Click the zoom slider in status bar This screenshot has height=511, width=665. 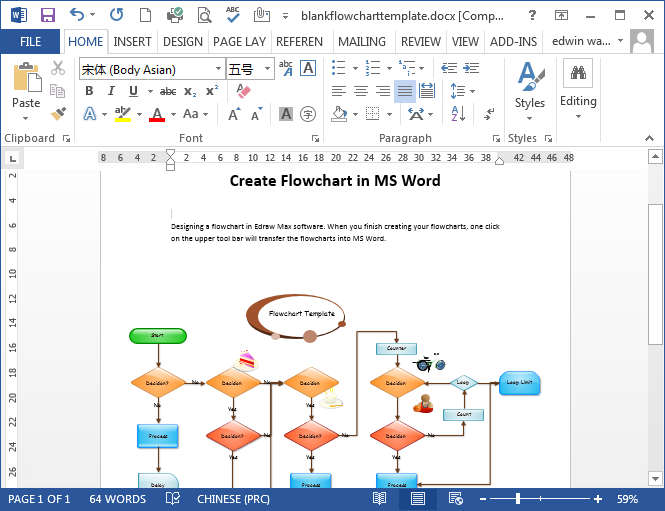(519, 498)
